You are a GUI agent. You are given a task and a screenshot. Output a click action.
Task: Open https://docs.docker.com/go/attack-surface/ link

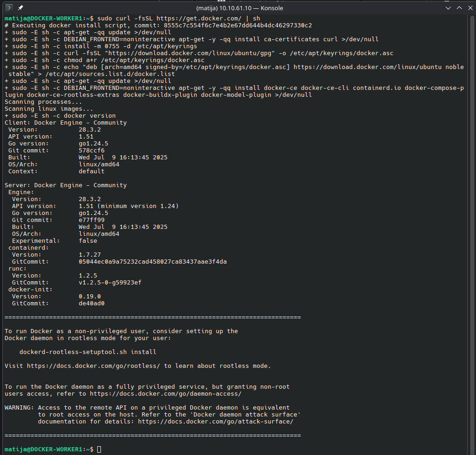point(215,422)
